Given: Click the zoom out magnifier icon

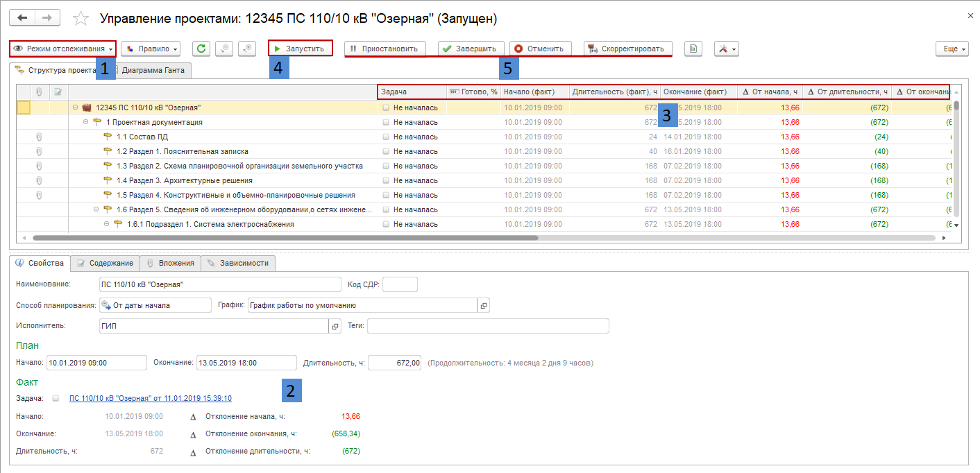Looking at the screenshot, I should [x=223, y=49].
